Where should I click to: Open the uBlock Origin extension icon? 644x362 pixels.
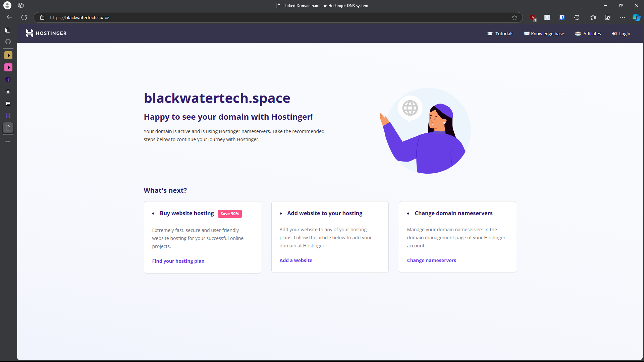[532, 17]
